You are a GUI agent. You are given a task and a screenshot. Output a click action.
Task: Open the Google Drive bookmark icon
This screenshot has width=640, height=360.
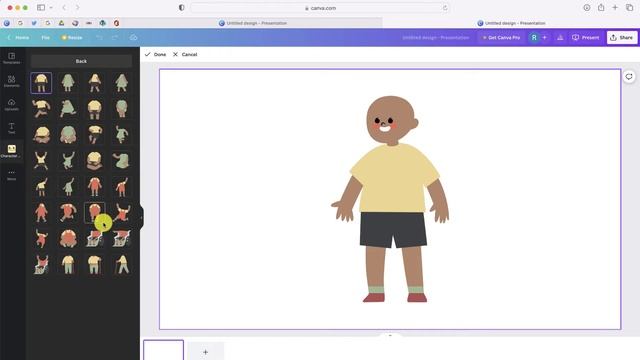61,23
